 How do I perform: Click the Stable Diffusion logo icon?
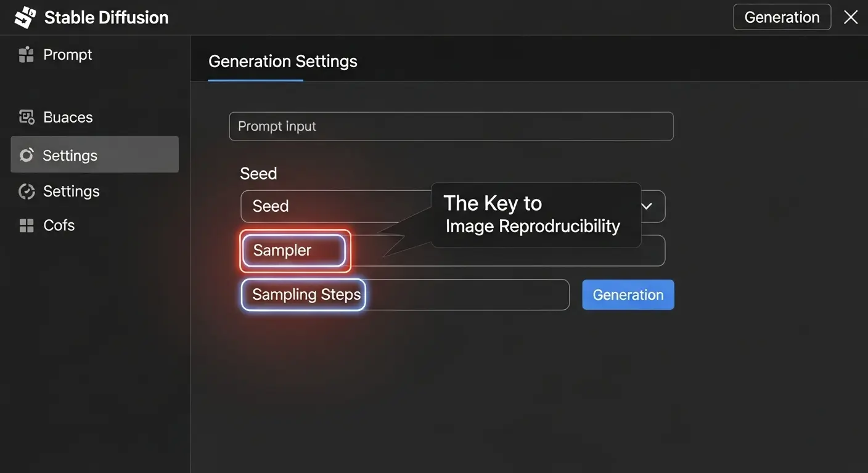pyautogui.click(x=25, y=17)
